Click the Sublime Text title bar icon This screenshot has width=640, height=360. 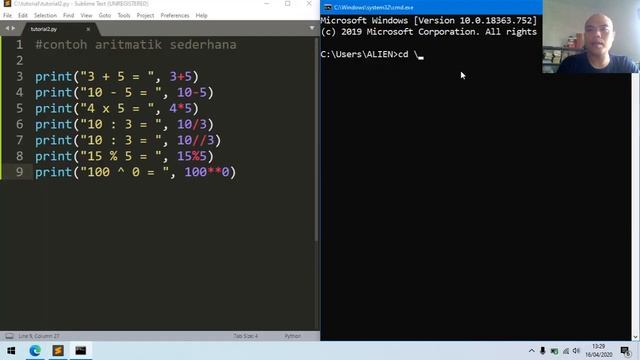(7, 4)
